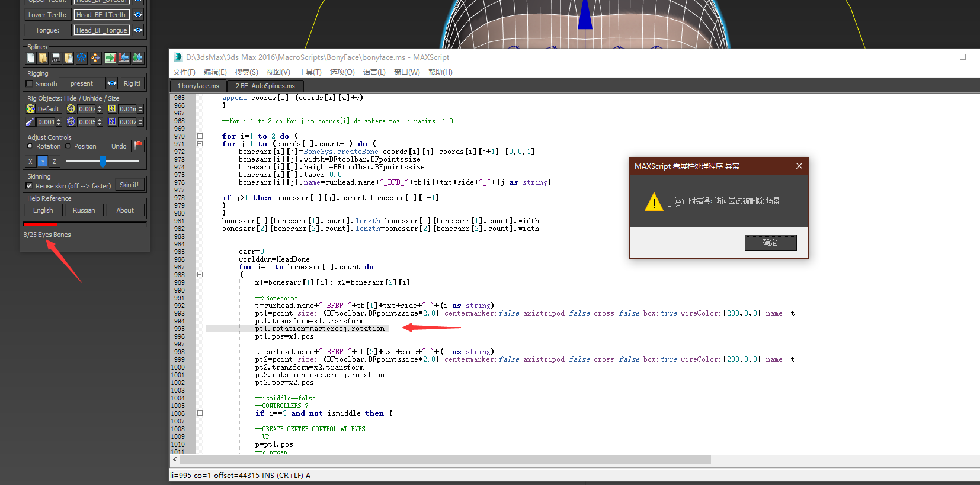Open Russian help reference
This screenshot has height=485, width=980.
(x=84, y=210)
